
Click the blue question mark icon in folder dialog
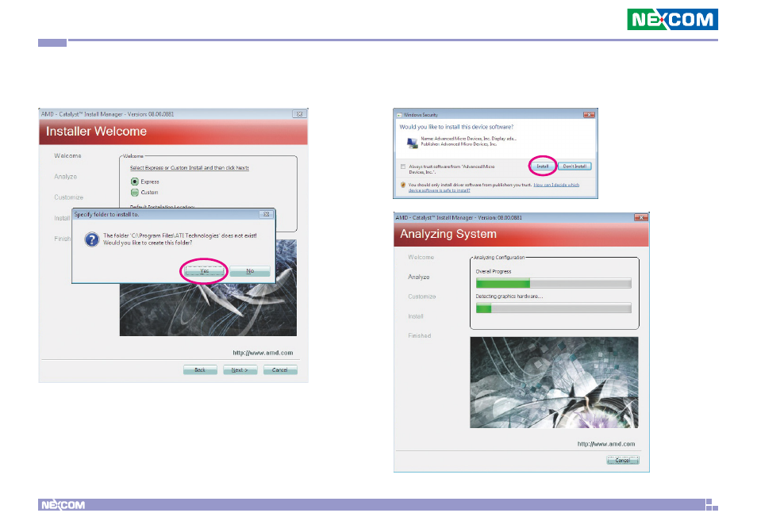click(92, 239)
